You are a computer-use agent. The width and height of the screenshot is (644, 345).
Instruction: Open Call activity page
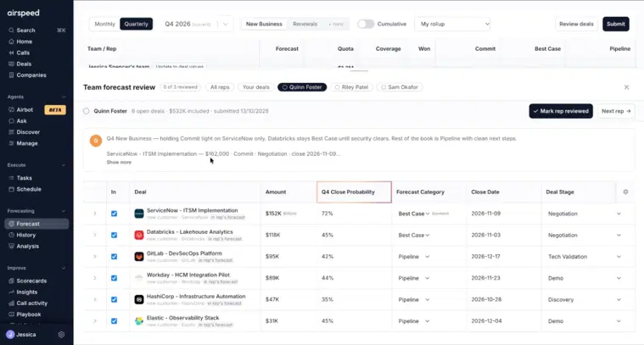27,303
